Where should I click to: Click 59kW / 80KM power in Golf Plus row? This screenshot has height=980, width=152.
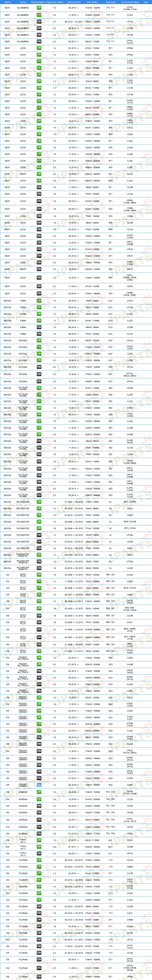click(x=93, y=588)
